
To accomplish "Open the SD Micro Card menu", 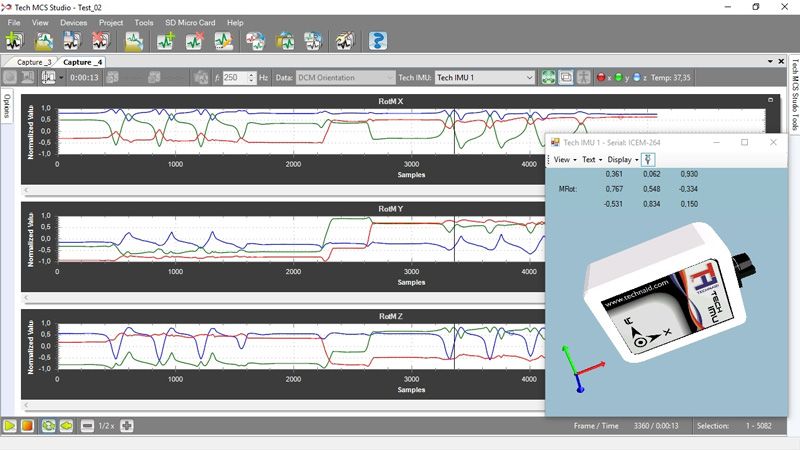I will point(190,22).
